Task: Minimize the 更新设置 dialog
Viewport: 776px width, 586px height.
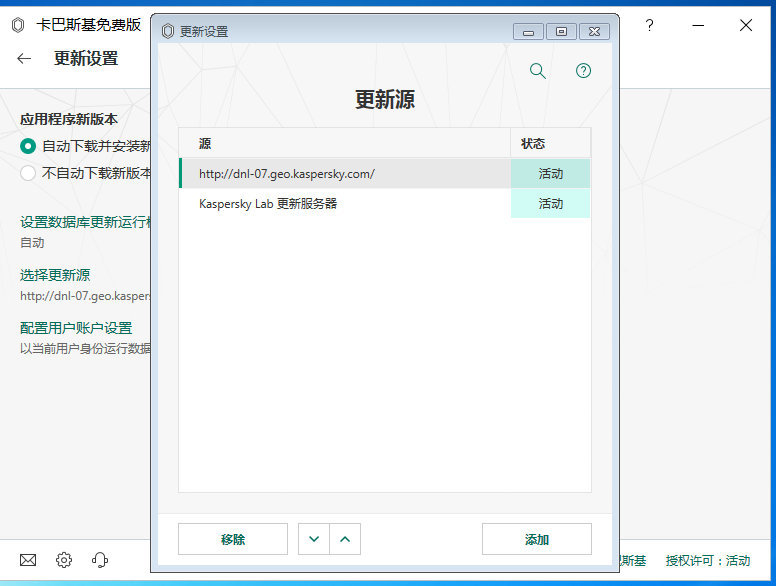Action: (528, 32)
